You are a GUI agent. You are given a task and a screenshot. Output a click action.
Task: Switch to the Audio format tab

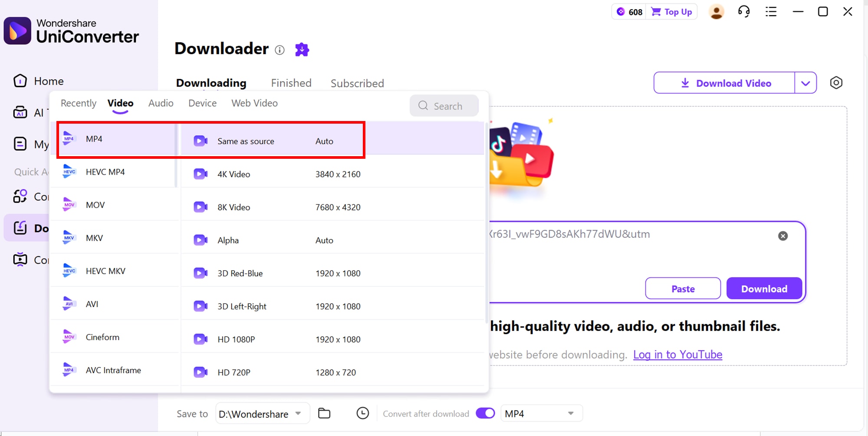[161, 103]
